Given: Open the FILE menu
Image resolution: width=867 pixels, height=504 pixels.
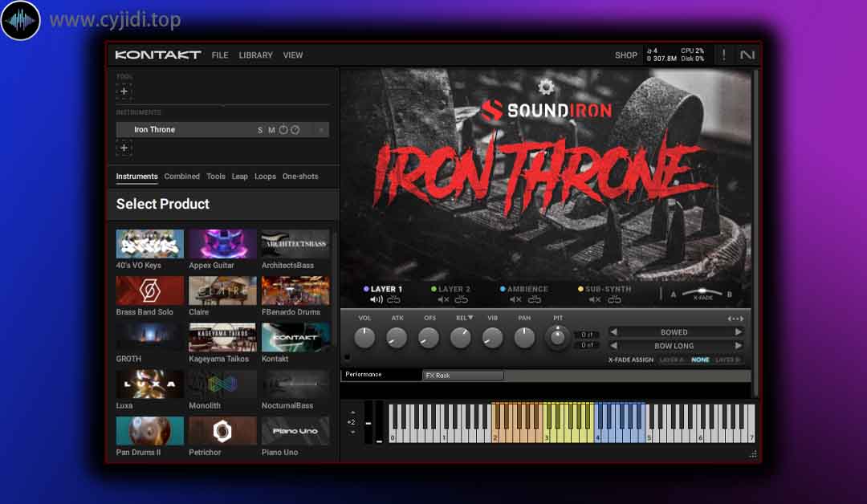Looking at the screenshot, I should pyautogui.click(x=220, y=55).
